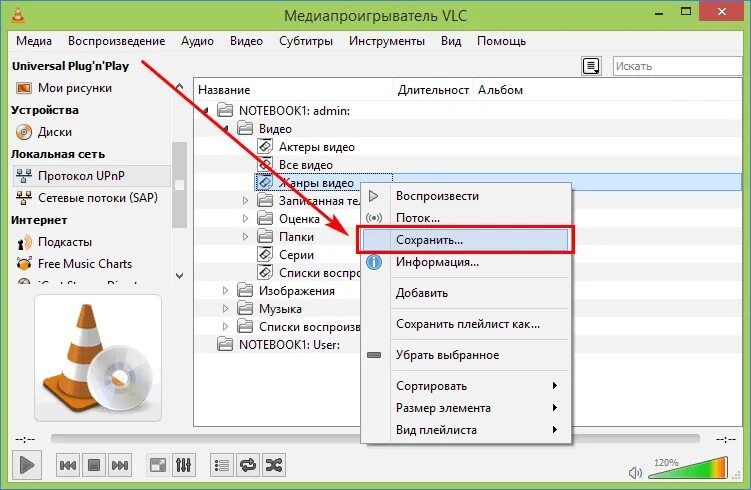Stop playback with the stop button
This screenshot has height=490, width=751.
(94, 465)
